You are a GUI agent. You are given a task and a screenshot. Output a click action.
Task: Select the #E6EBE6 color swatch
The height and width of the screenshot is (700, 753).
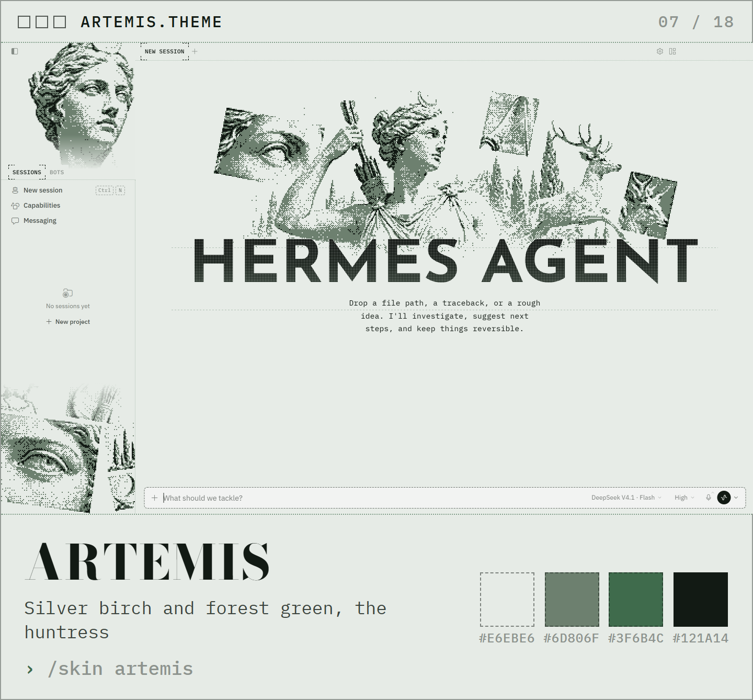507,600
